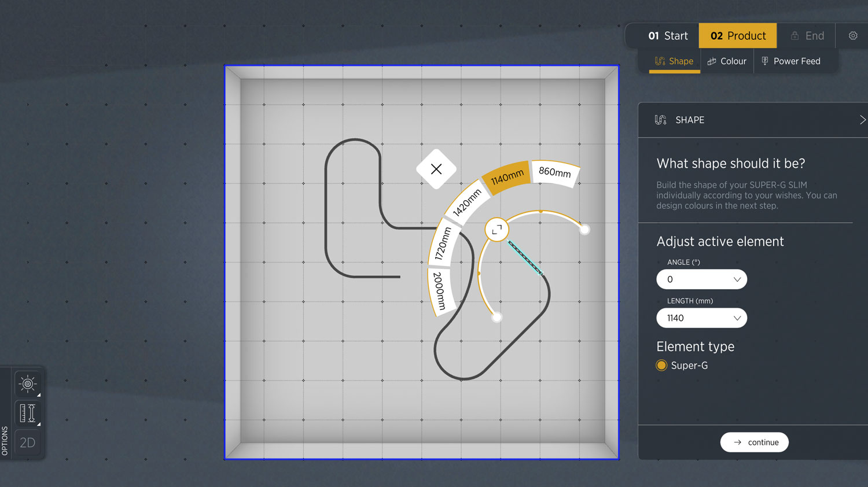Select the measurement/dimensions icon in Options panel

point(27,412)
